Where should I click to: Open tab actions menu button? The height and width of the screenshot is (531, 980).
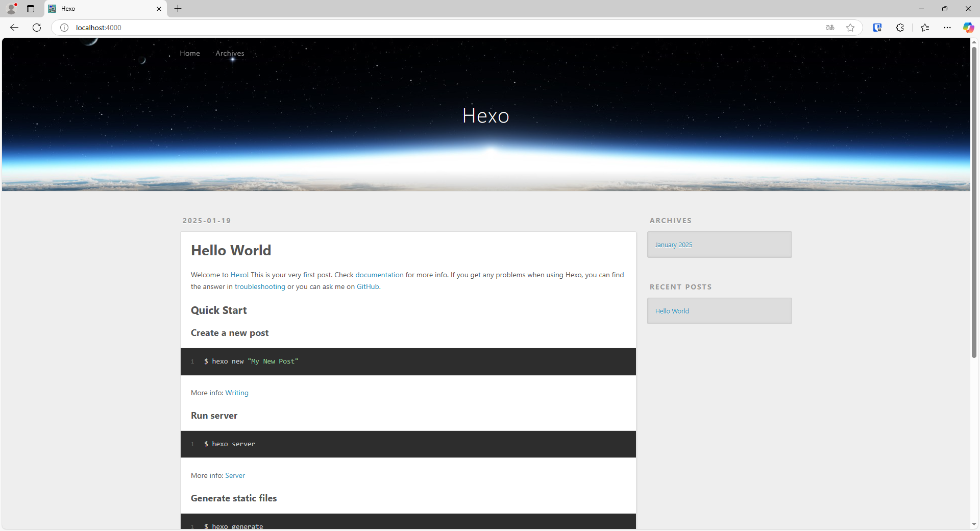click(31, 9)
